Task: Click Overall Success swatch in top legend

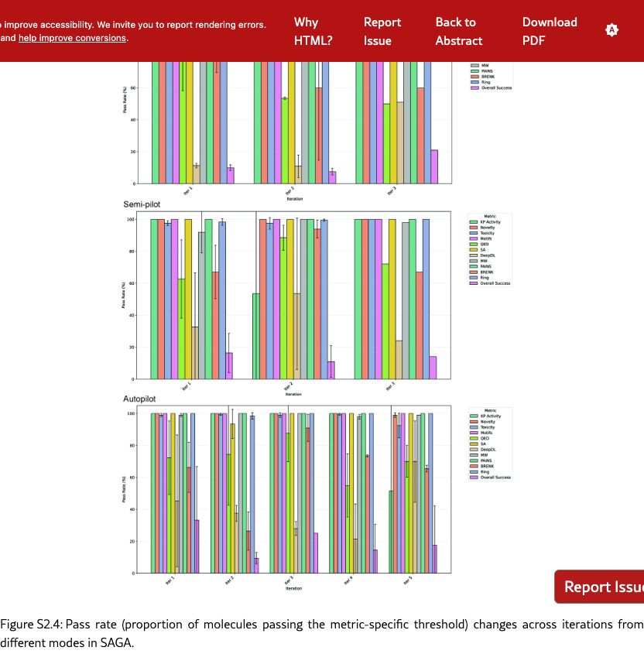Action: coord(474,87)
